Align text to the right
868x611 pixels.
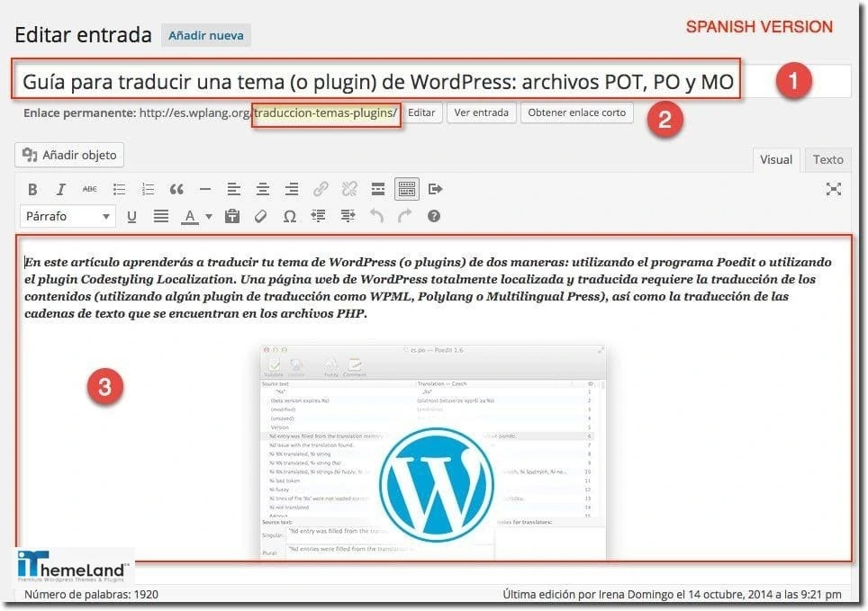(291, 189)
